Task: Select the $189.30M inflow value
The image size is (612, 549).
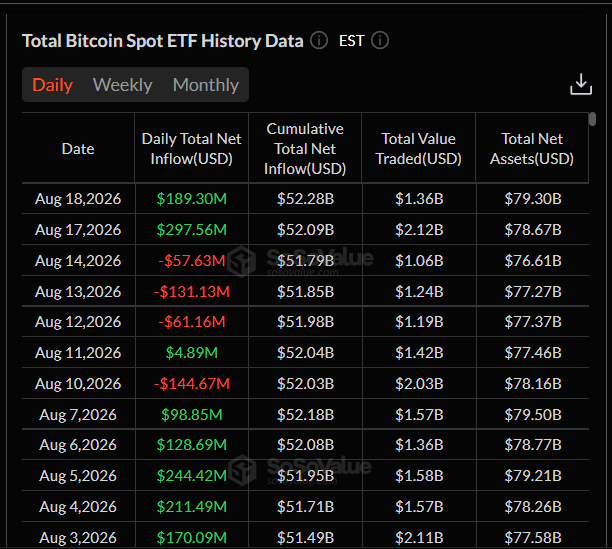Action: 192,199
